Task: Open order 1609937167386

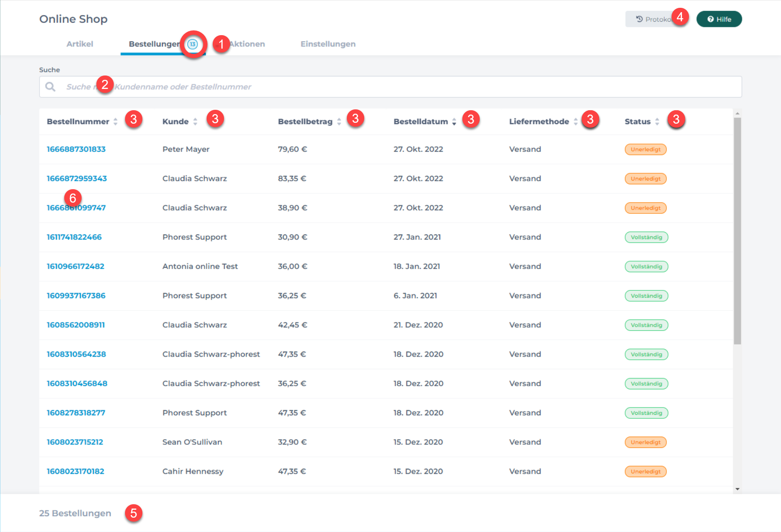Action: tap(76, 296)
